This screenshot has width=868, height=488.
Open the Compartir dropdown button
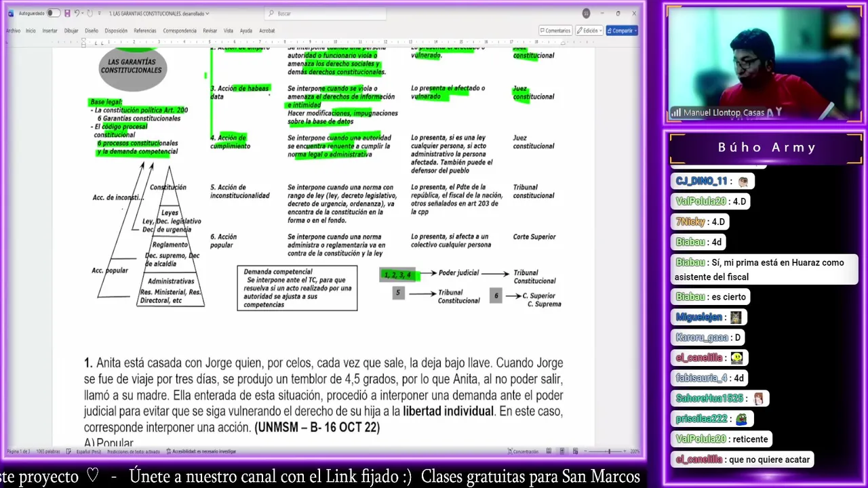pyautogui.click(x=622, y=30)
